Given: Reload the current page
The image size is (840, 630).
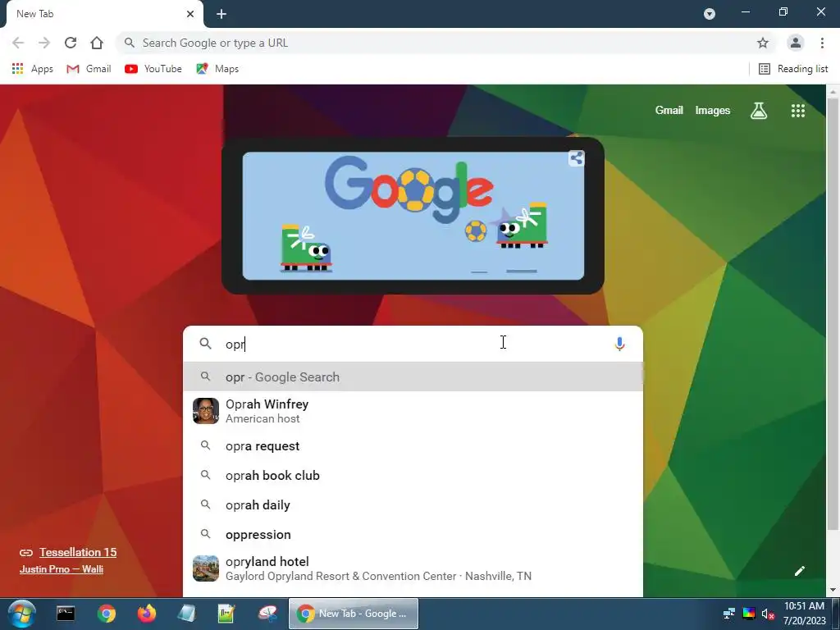Looking at the screenshot, I should pos(71,43).
